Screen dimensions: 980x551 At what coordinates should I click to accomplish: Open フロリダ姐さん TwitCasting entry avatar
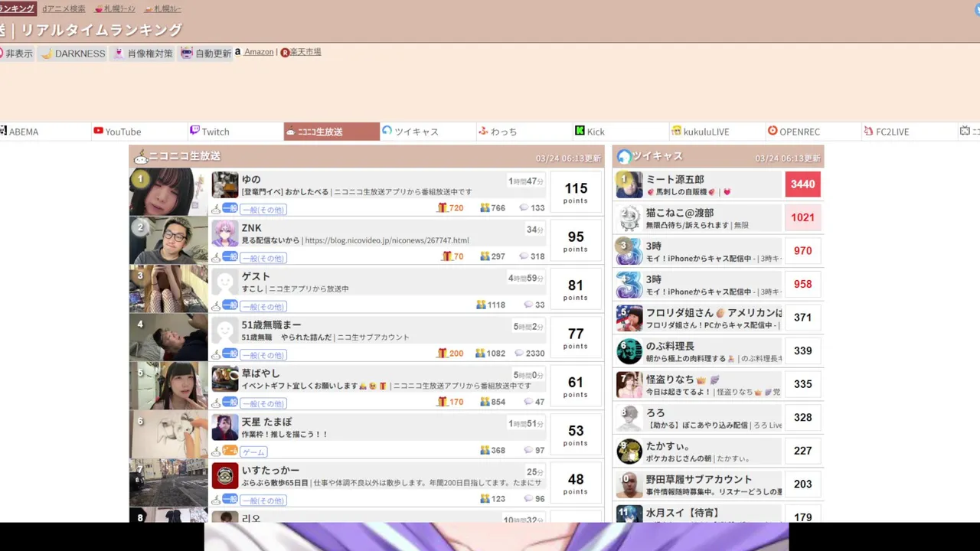629,318
